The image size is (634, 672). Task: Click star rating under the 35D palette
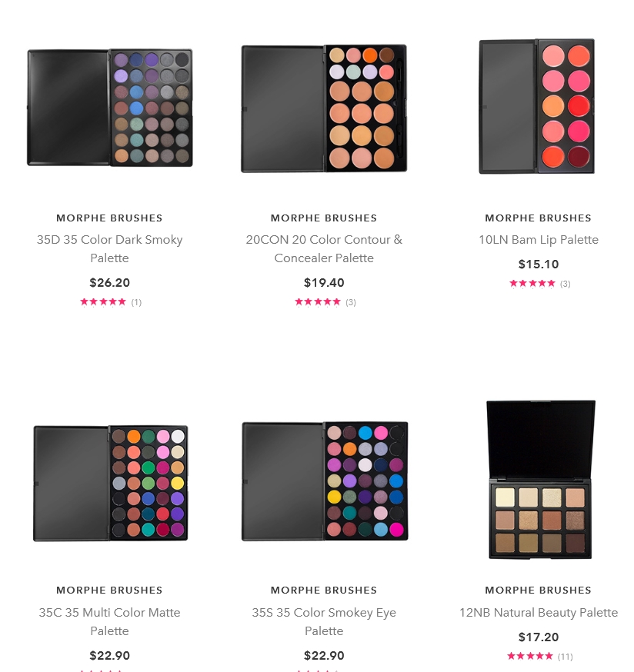click(x=103, y=302)
